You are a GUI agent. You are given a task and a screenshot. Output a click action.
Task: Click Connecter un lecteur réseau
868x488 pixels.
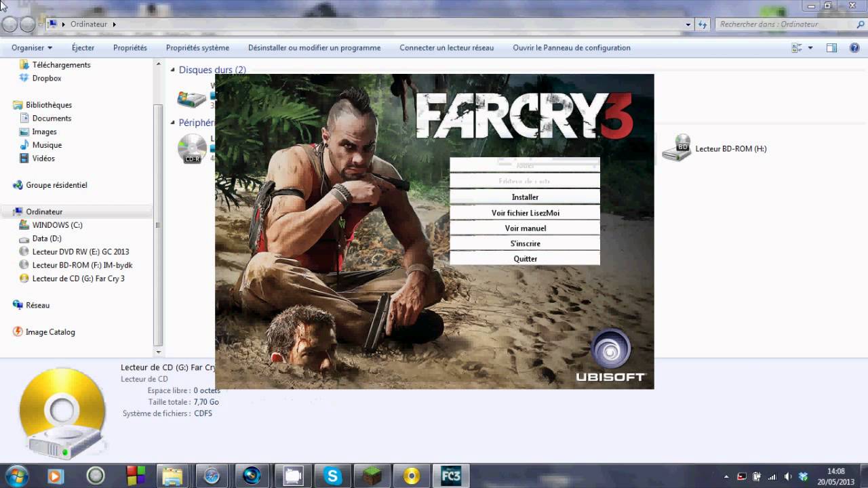[446, 48]
